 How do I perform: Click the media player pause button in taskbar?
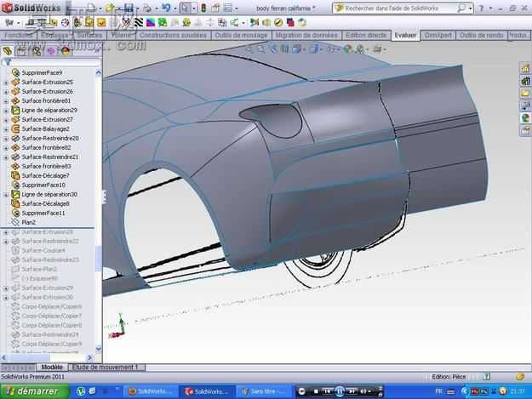pos(340,391)
